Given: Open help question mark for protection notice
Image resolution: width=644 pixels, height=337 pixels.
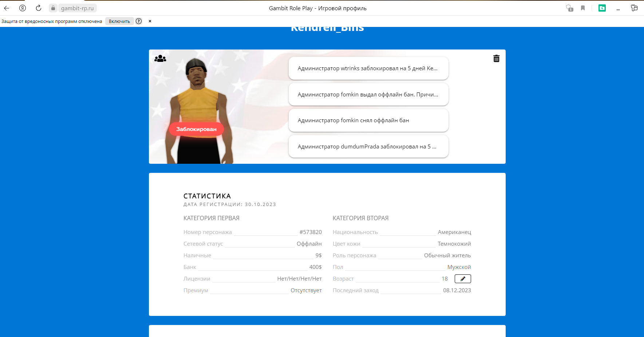Looking at the screenshot, I should [139, 21].
